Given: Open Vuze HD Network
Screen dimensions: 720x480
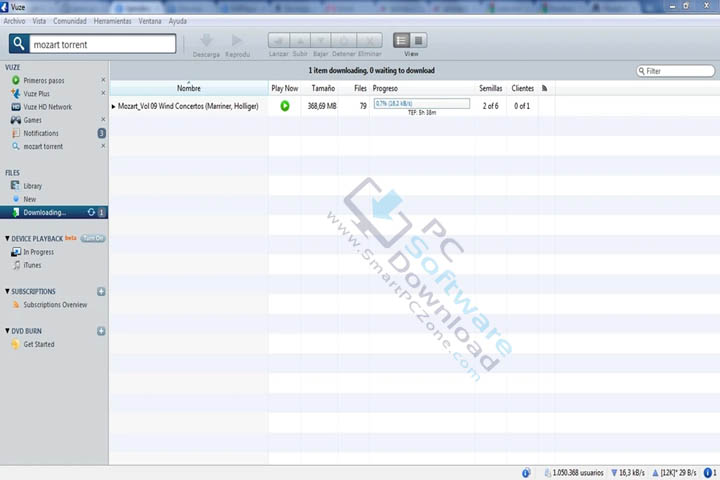Looking at the screenshot, I should pos(48,107).
